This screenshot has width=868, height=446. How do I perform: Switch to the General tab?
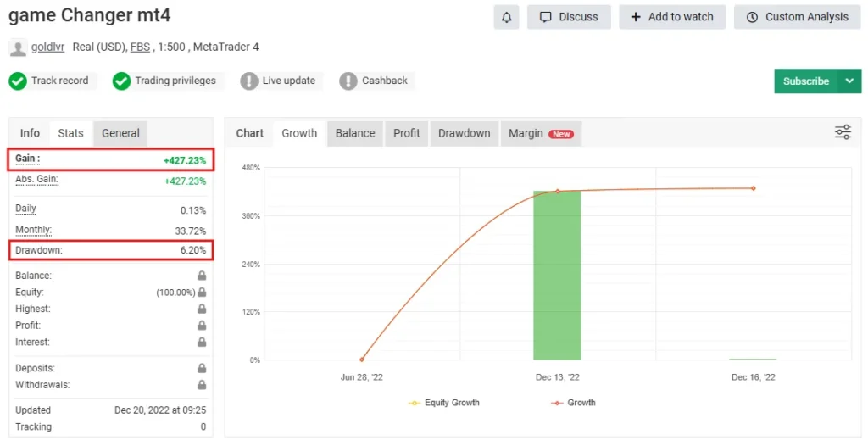[120, 133]
